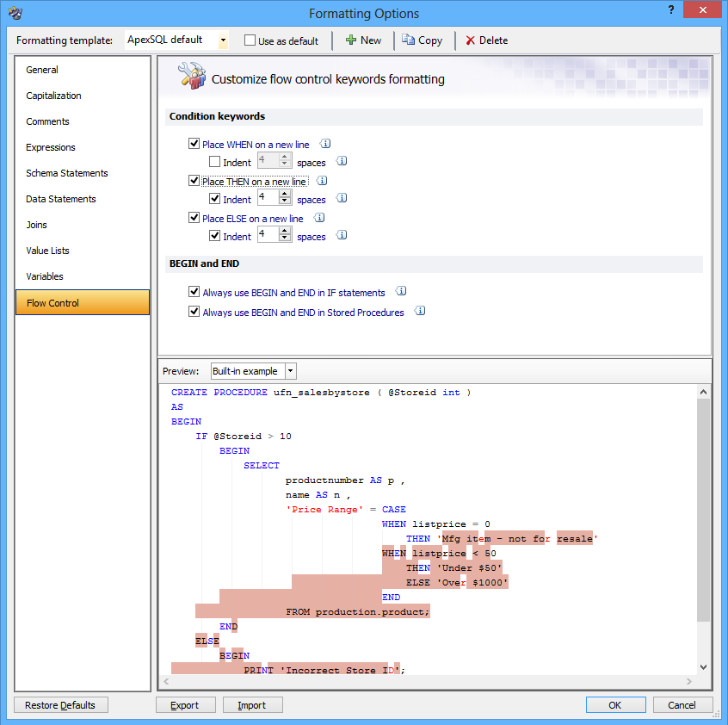Click info icon beside WHEN indent spaces
This screenshot has width=728, height=725.
[342, 161]
